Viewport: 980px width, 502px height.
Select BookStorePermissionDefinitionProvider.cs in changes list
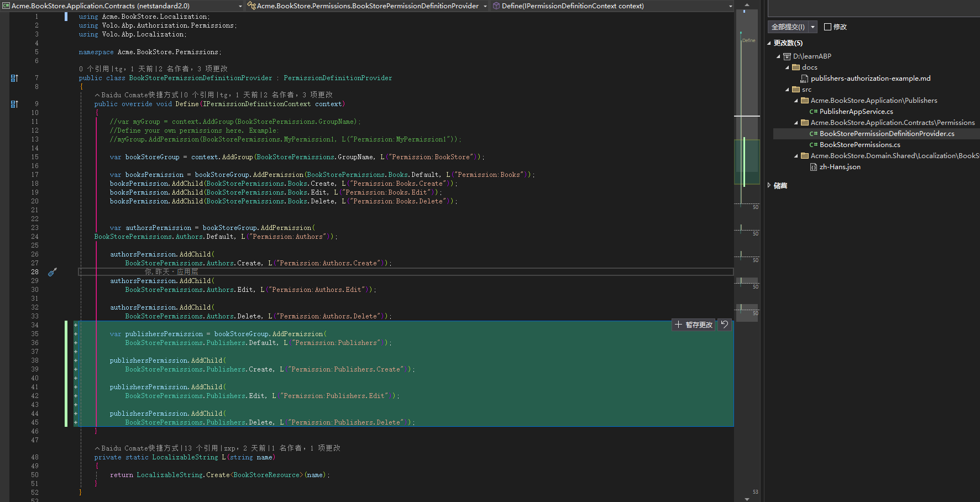(887, 134)
